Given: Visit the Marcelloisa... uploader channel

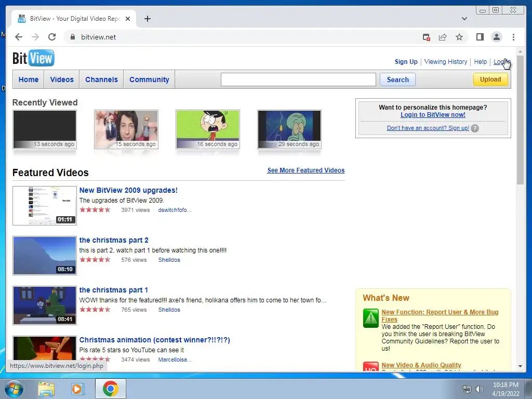Looking at the screenshot, I should coord(175,360).
